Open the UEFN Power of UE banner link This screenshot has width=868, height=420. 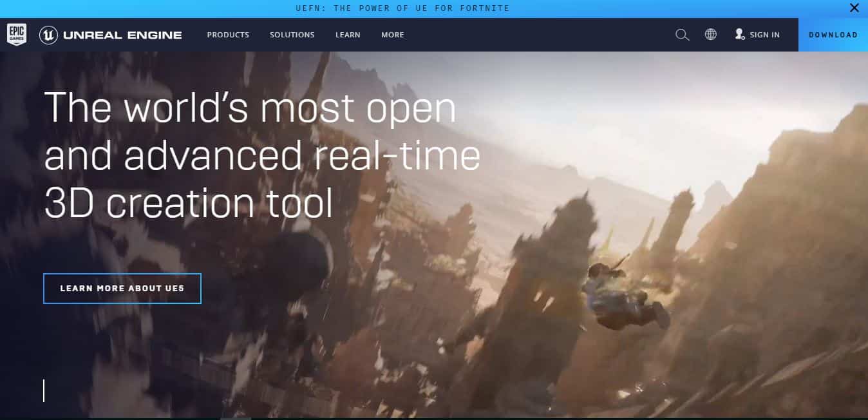402,8
